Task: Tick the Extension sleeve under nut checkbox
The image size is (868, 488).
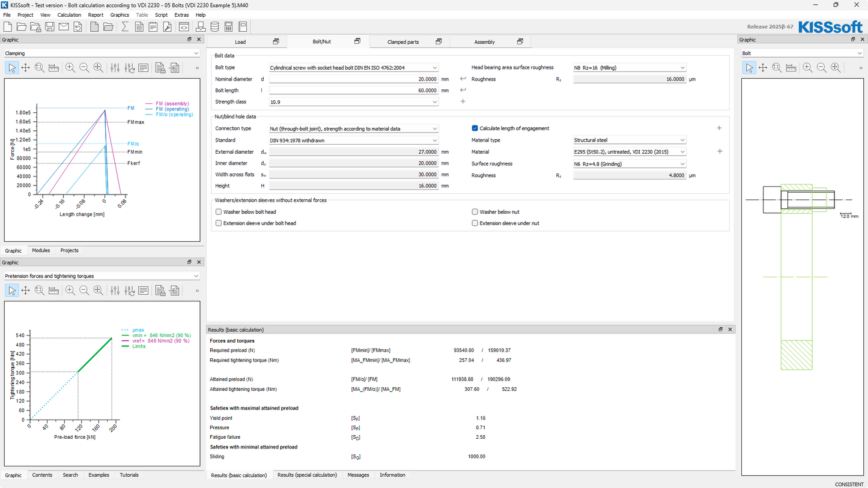Action: pyautogui.click(x=475, y=223)
